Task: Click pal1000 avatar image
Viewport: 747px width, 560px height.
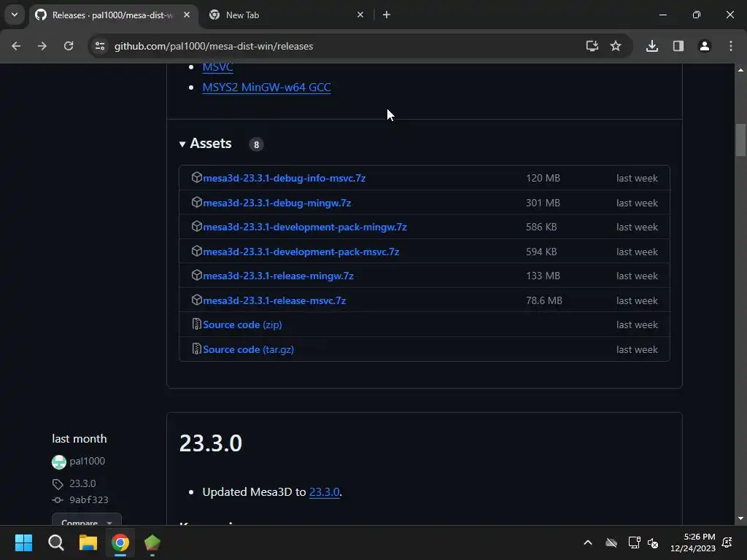Action: [x=59, y=462]
